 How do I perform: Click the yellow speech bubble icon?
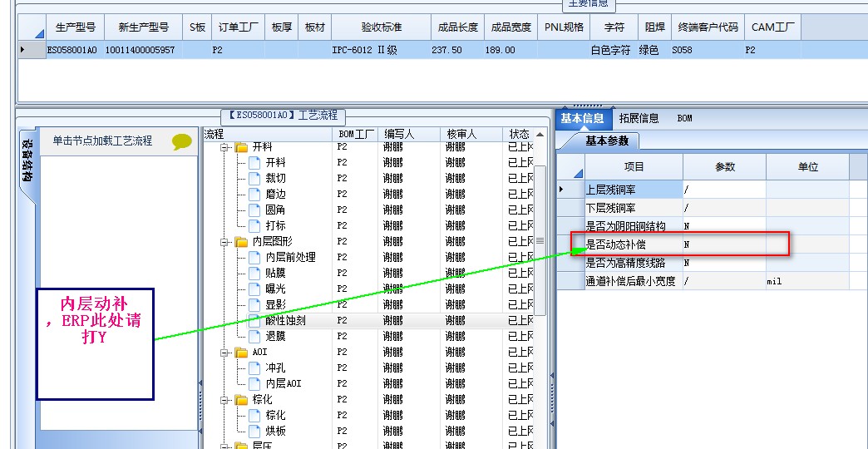[182, 141]
